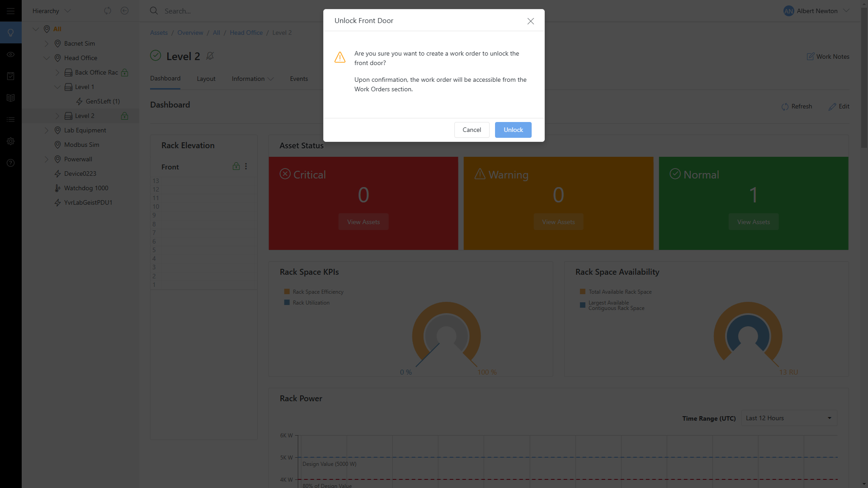This screenshot has width=868, height=488.
Task: Switch to the Dashboard tab
Action: (165, 78)
